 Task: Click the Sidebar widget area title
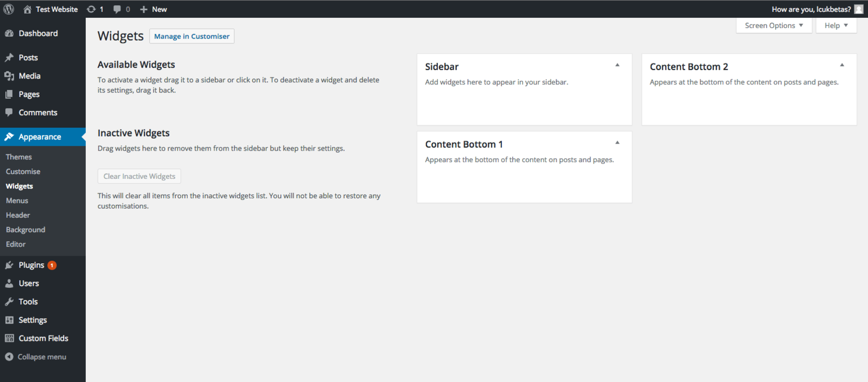[x=442, y=67]
